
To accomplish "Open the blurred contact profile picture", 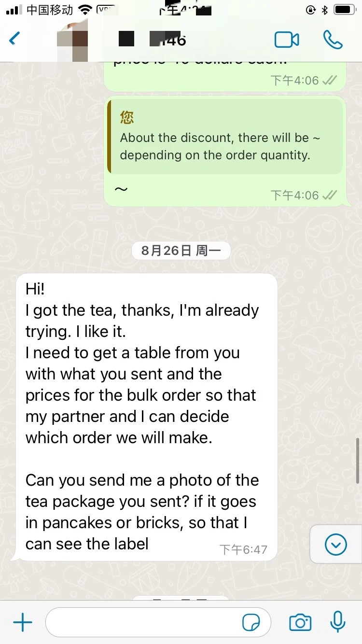I will (72, 40).
